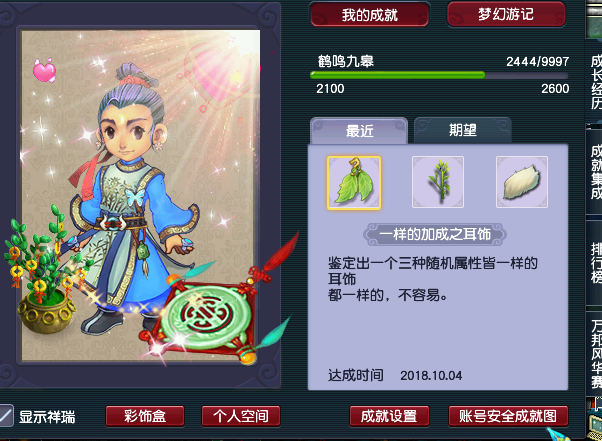Toggle the 显示祥瑞 checkbox
Viewport: 602px width, 441px height.
(x=7, y=416)
